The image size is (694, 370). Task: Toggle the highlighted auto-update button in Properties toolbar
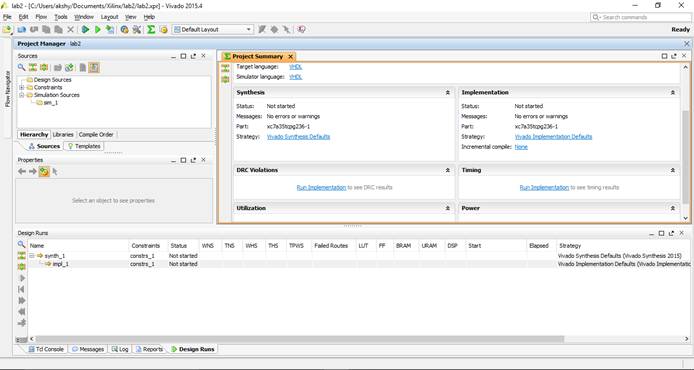pos(44,171)
